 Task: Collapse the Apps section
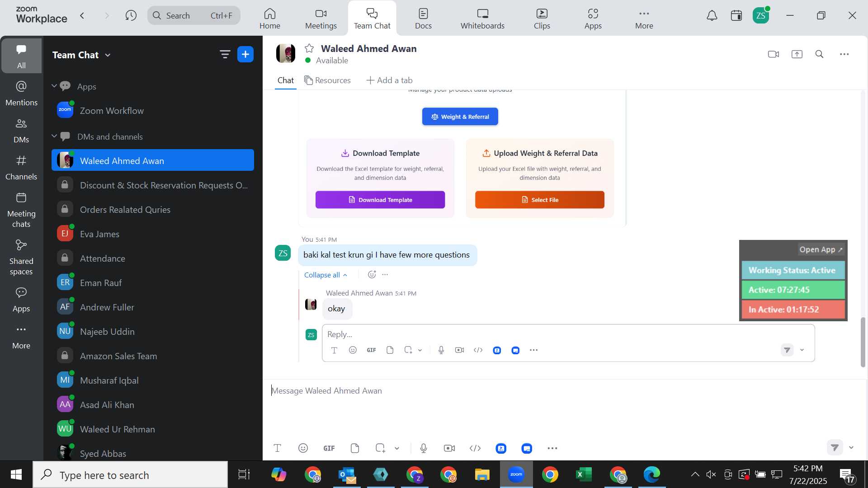(x=54, y=86)
